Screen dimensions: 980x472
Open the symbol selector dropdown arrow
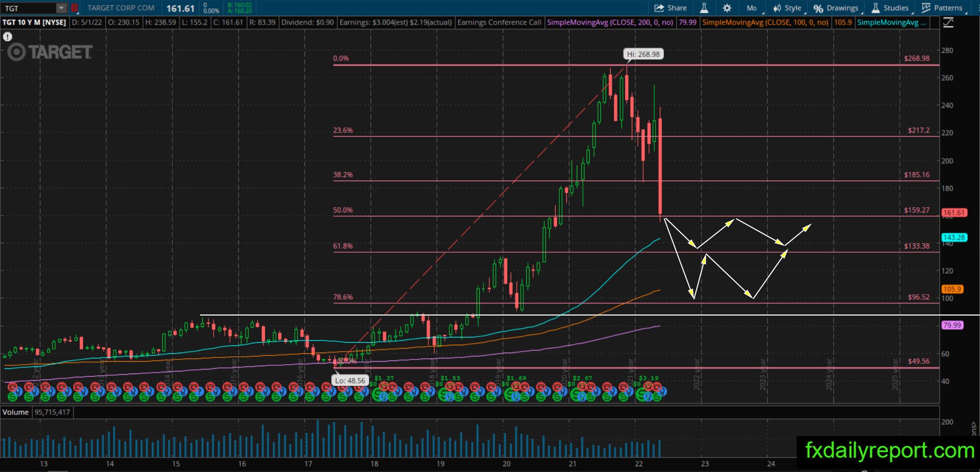click(x=62, y=8)
